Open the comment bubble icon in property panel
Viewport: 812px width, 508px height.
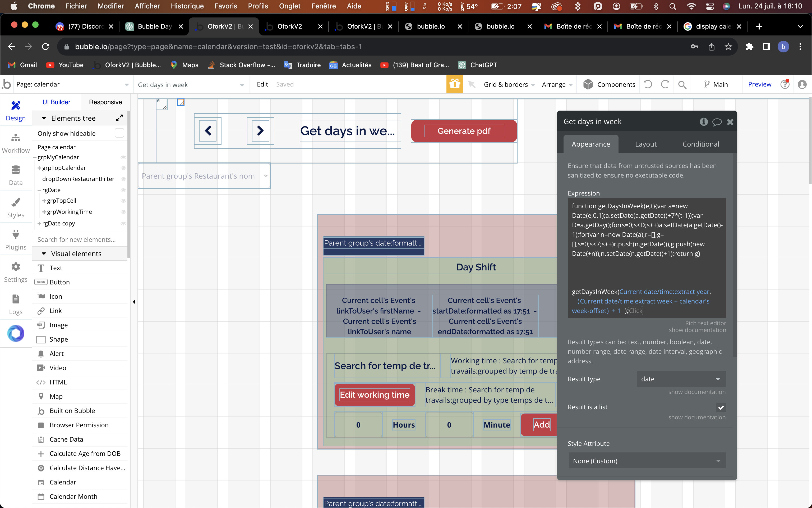pos(717,122)
